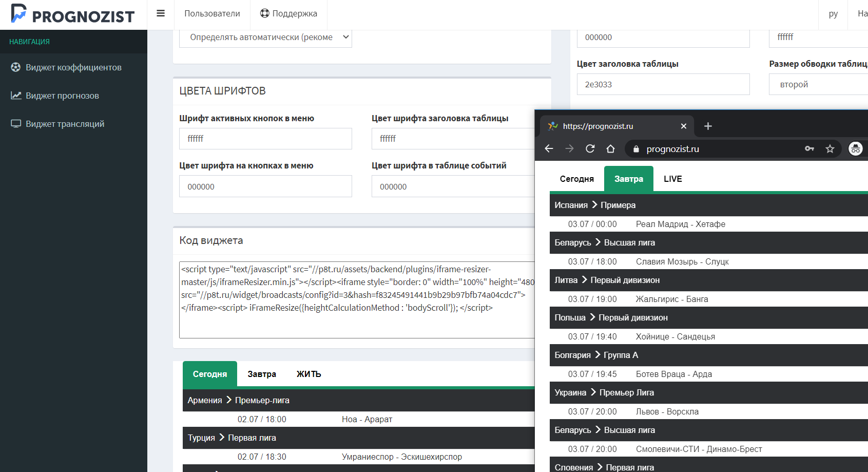Toggle the hamburger sidebar menu

pos(161,13)
